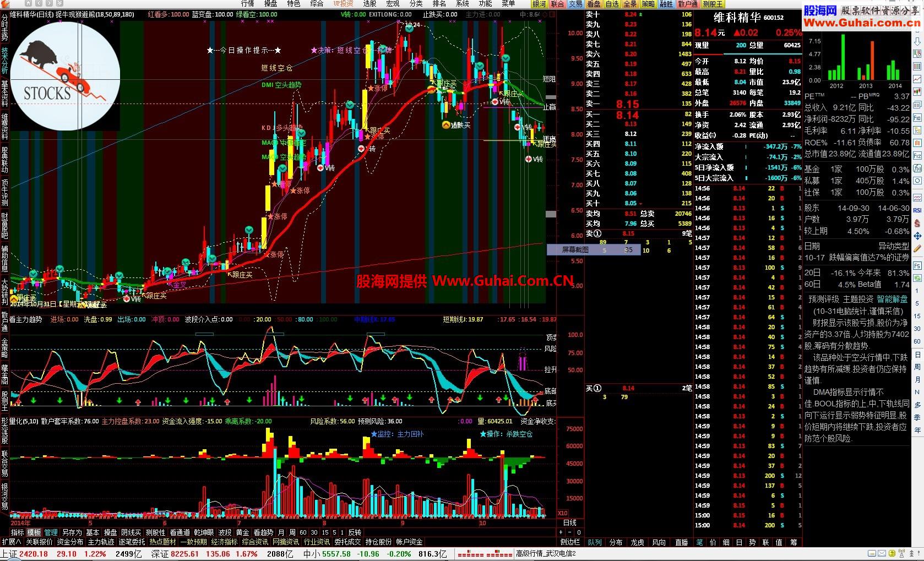The image size is (924, 561).
Task: Select the 价 tab under tick list
Action: (x=713, y=542)
